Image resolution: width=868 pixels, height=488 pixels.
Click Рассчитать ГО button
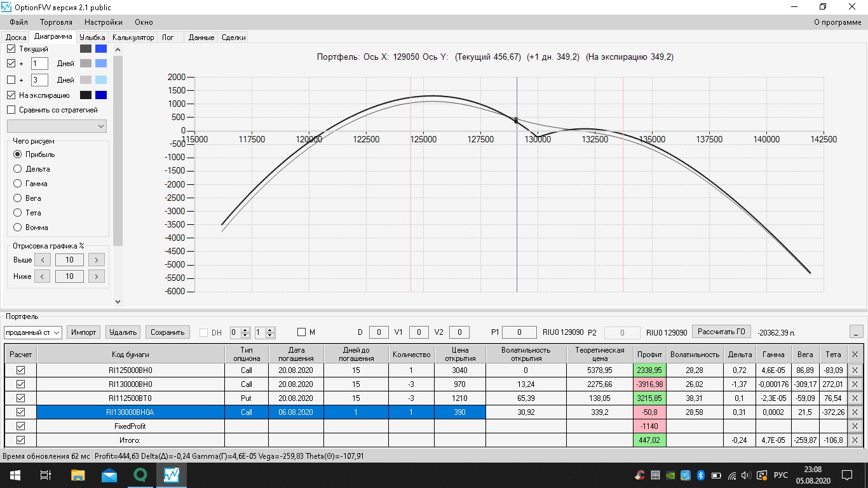pos(721,331)
